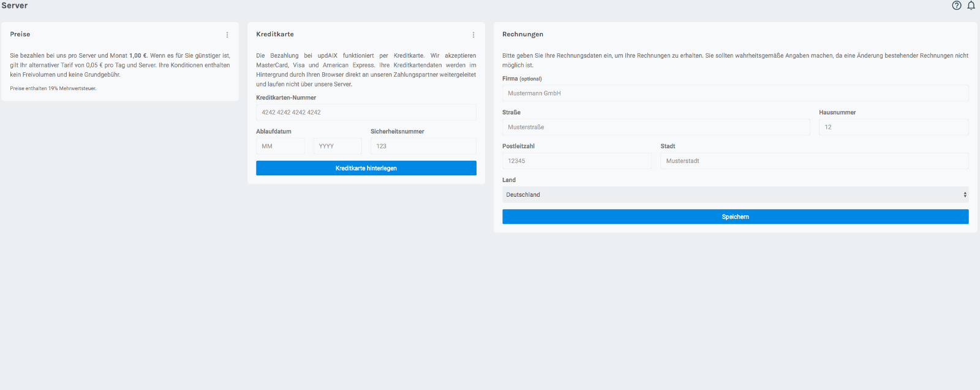Click the MM expiry month field
This screenshot has width=980, height=390.
click(x=280, y=146)
